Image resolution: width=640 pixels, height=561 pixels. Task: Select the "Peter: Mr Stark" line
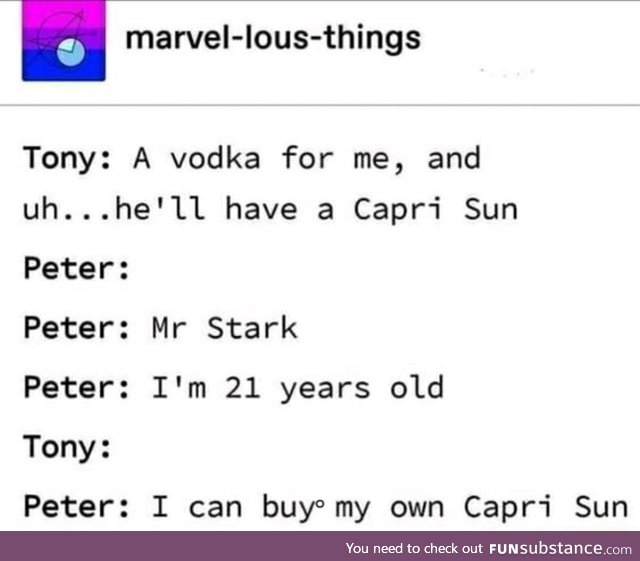tap(160, 327)
